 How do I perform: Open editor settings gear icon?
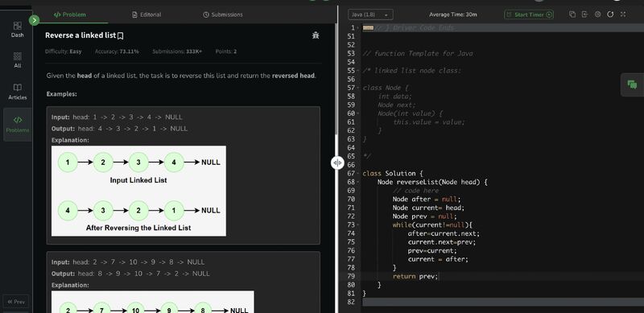(x=597, y=14)
